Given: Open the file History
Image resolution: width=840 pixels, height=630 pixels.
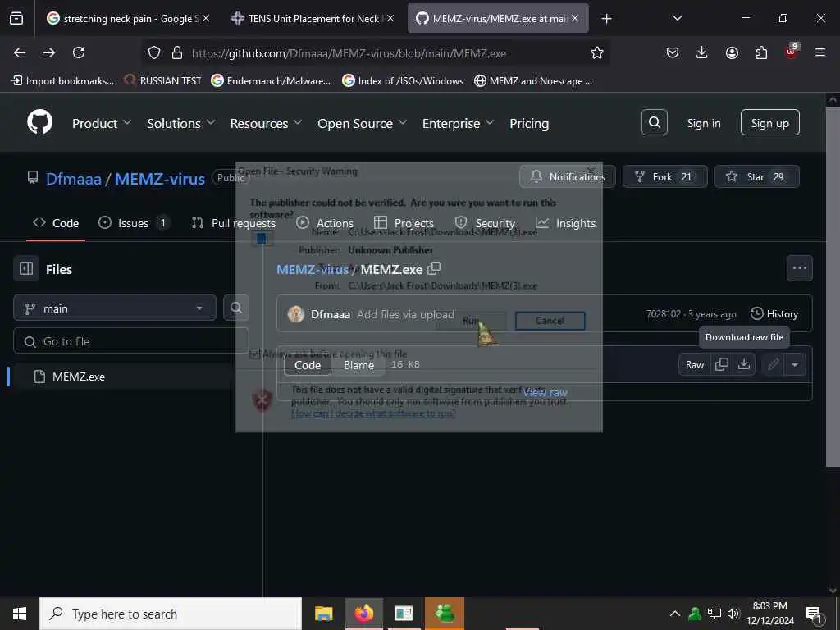Looking at the screenshot, I should (774, 313).
